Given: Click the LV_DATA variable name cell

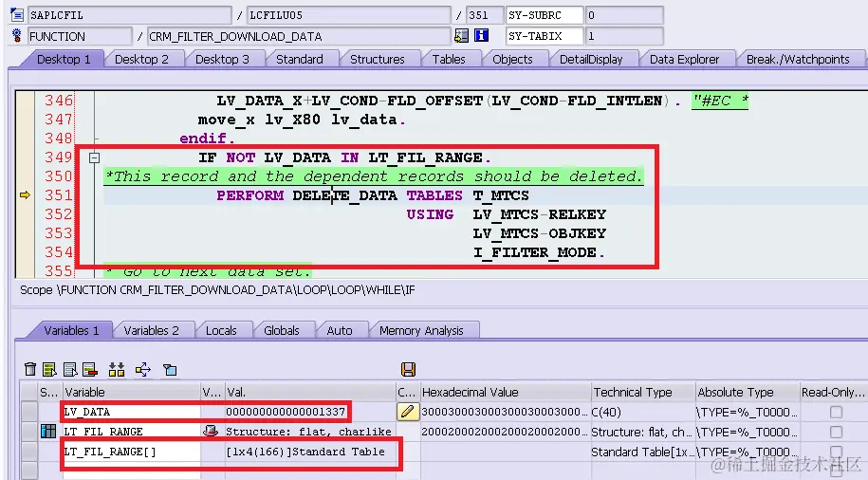Looking at the screenshot, I should [x=131, y=412].
